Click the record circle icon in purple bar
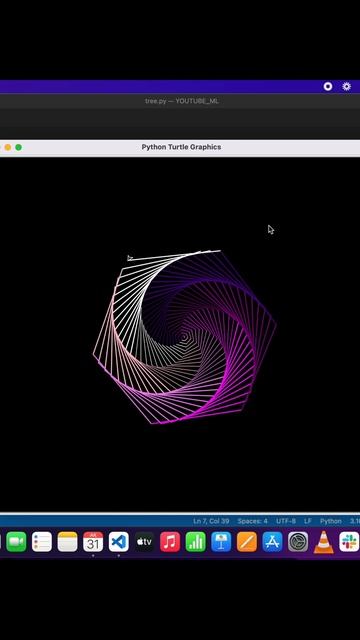The width and height of the screenshot is (360, 640). [x=328, y=87]
